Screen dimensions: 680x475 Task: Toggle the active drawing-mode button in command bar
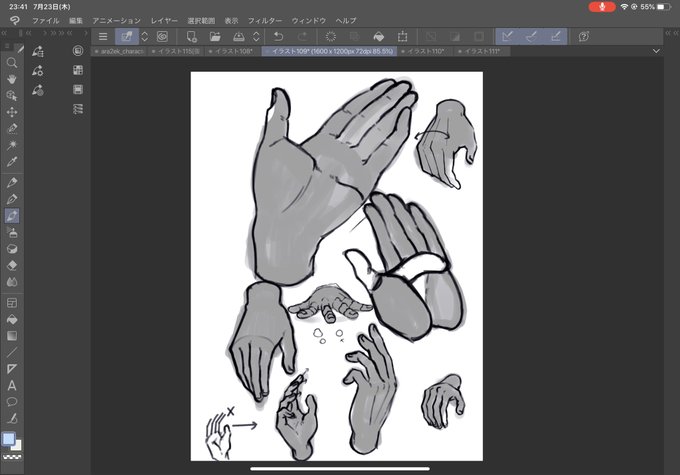[127, 37]
